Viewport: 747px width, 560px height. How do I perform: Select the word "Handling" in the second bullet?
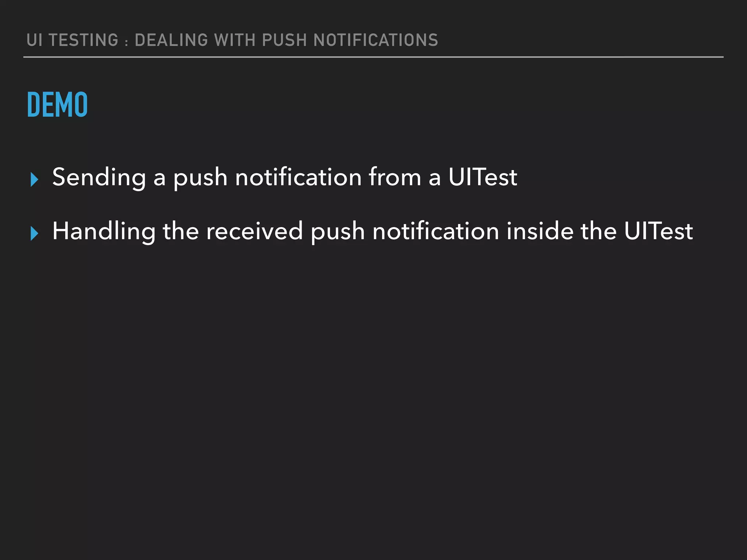click(x=104, y=232)
